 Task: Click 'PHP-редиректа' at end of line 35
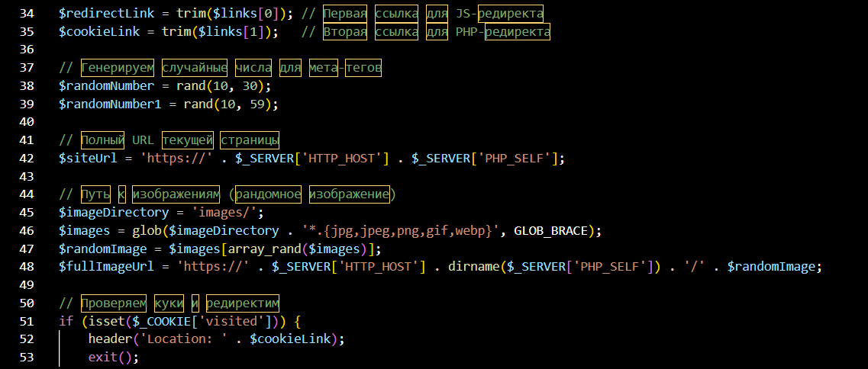pyautogui.click(x=502, y=31)
